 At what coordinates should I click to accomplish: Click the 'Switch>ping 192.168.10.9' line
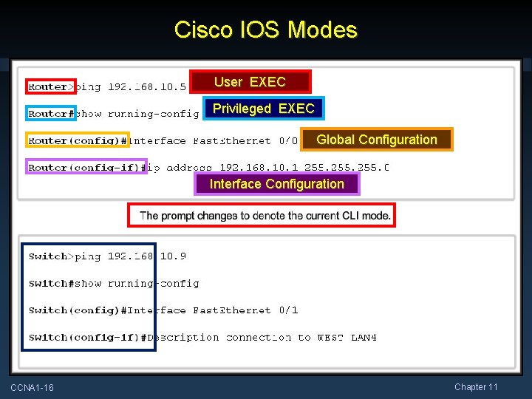coord(107,256)
